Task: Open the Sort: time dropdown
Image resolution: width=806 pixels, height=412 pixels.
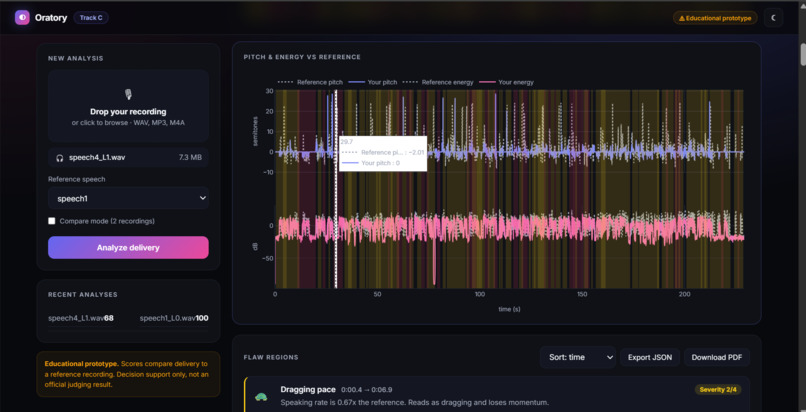Action: pos(578,357)
